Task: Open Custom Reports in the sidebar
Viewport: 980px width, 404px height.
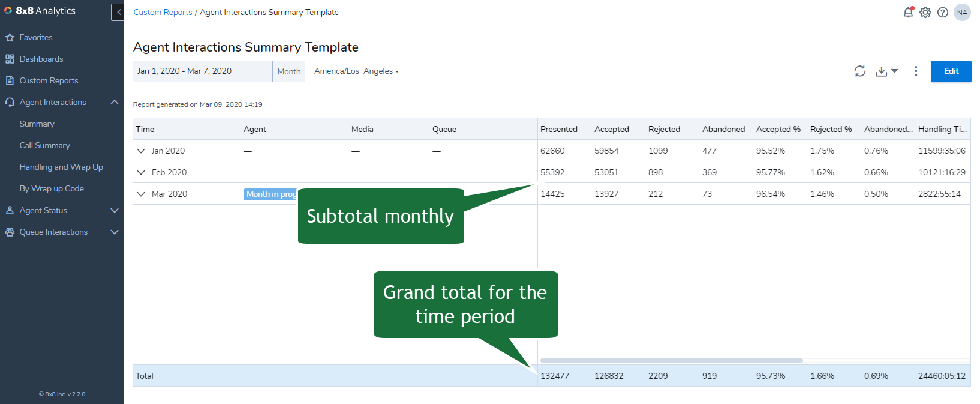Action: tap(49, 80)
